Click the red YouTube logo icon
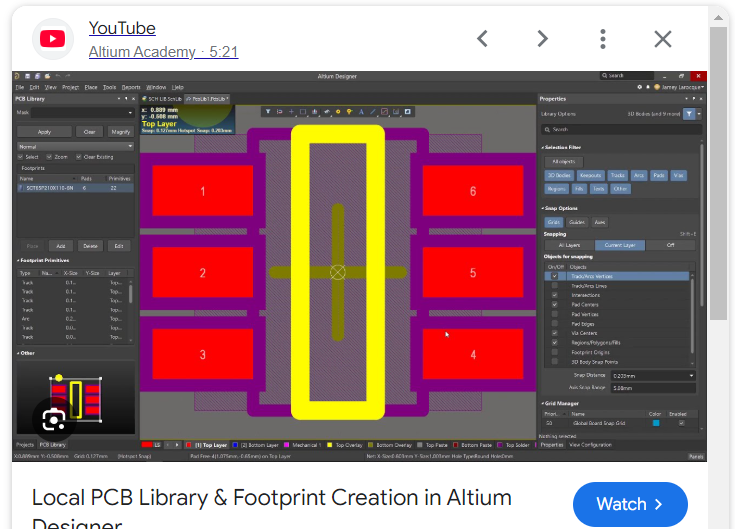735x529 pixels. [52, 39]
